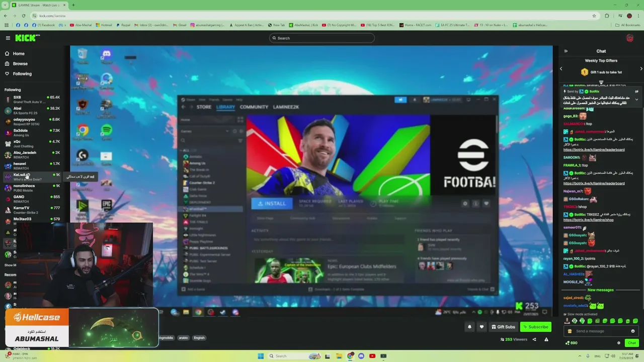This screenshot has height=362, width=644.
Task: Click the English tag under the stream
Action: 199,338
